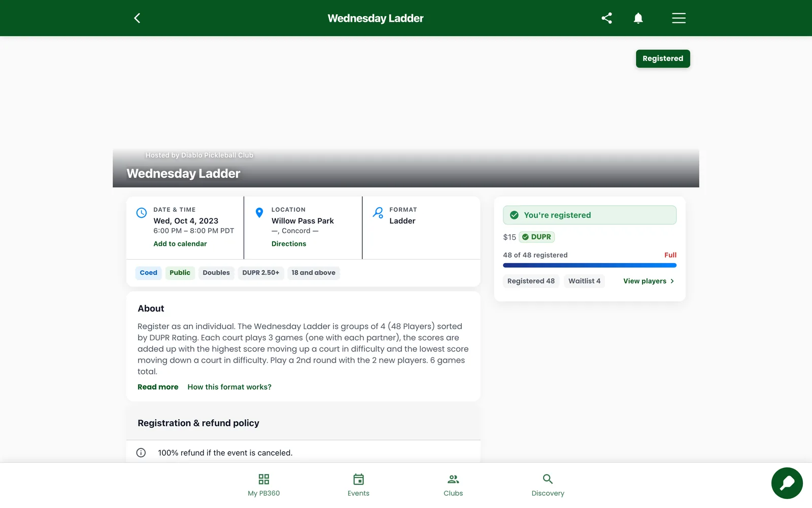Click the red Full status label
The width and height of the screenshot is (812, 508).
670,255
